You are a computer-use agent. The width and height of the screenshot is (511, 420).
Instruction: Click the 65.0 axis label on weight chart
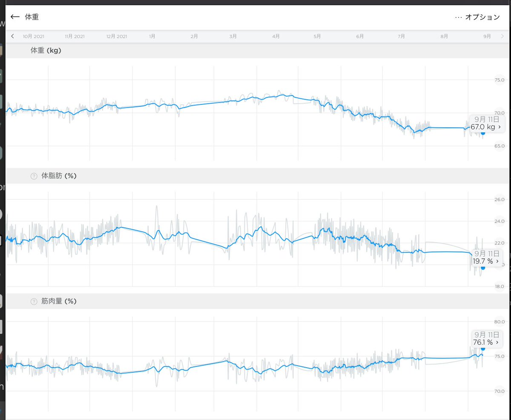pyautogui.click(x=499, y=146)
